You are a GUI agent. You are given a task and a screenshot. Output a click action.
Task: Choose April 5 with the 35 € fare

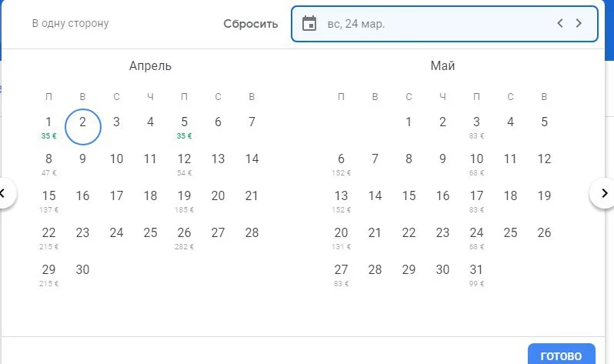[x=185, y=125]
